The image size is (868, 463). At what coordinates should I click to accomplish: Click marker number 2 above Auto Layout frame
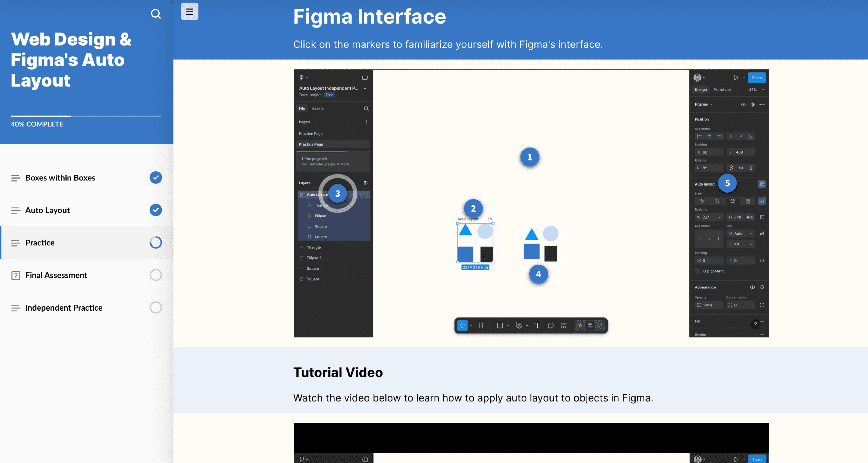coord(473,208)
